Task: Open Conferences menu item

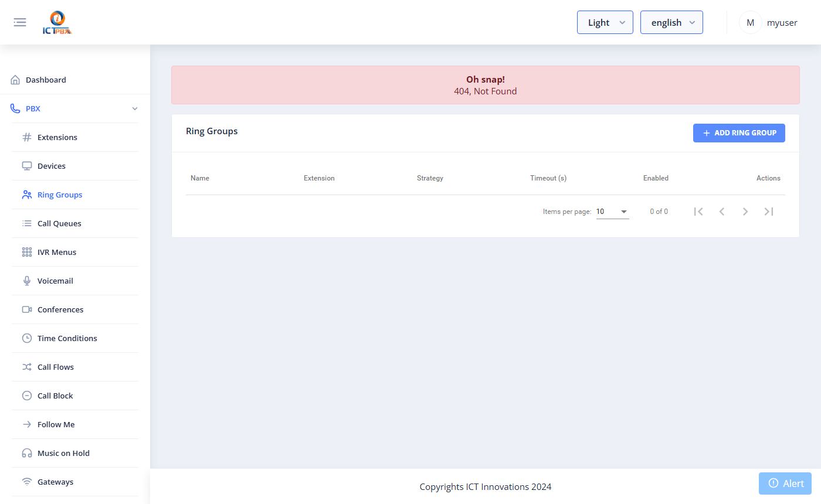Action: pos(75,309)
